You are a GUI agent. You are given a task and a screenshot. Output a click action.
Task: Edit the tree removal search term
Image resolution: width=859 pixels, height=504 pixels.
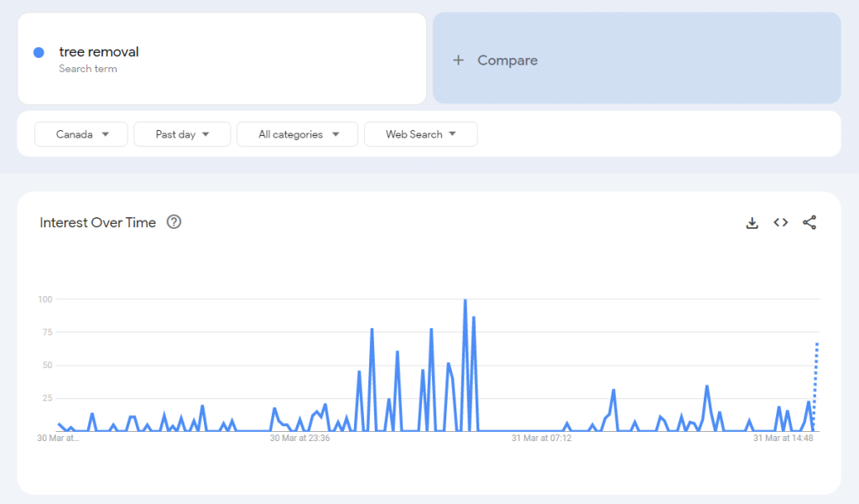coord(99,52)
